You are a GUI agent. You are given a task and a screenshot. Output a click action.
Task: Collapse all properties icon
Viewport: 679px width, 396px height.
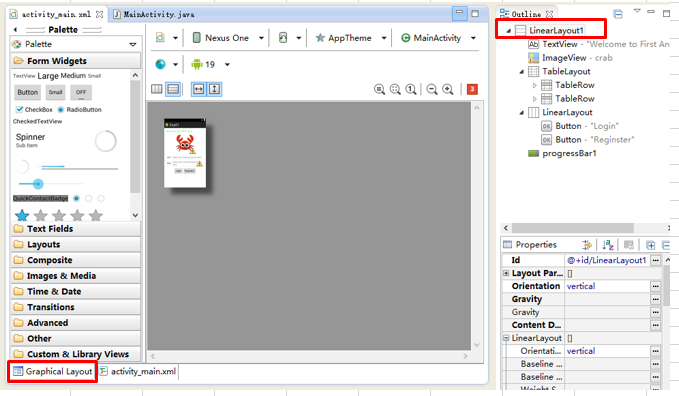(666, 245)
